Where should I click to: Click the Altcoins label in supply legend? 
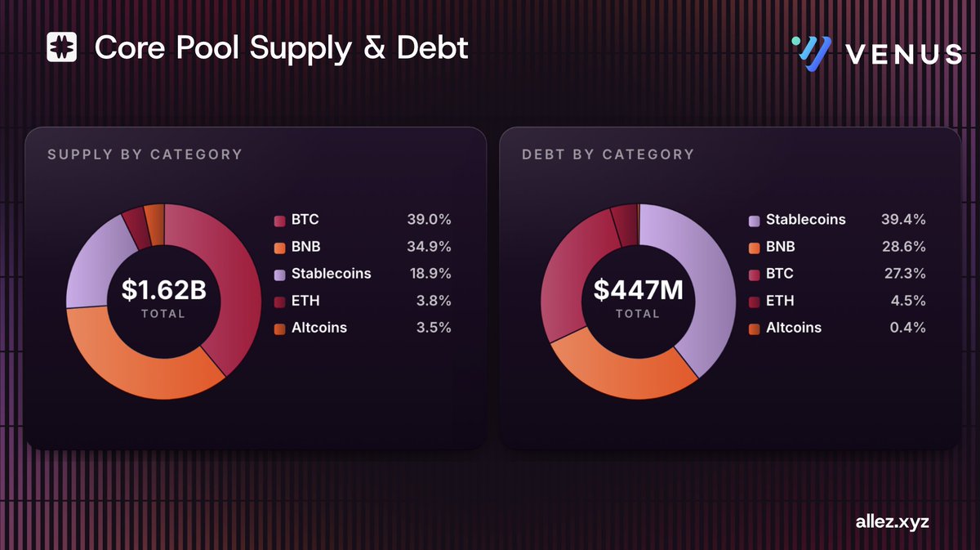point(318,328)
